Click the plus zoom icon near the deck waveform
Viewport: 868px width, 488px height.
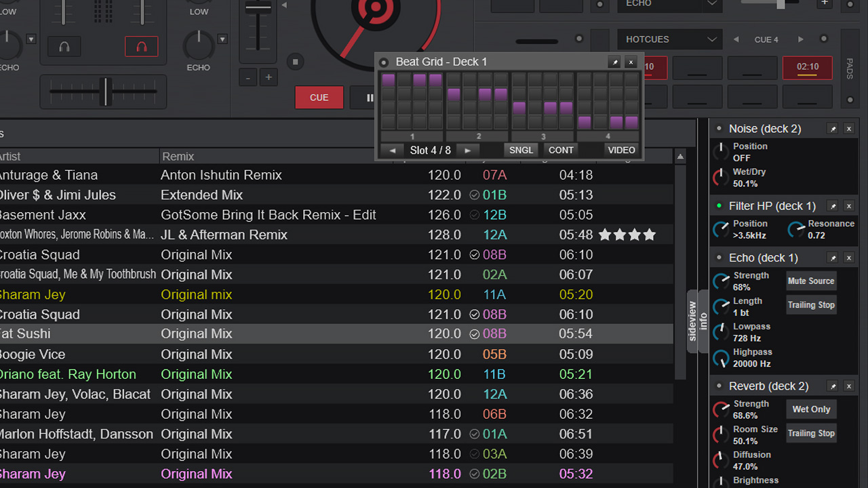(269, 77)
